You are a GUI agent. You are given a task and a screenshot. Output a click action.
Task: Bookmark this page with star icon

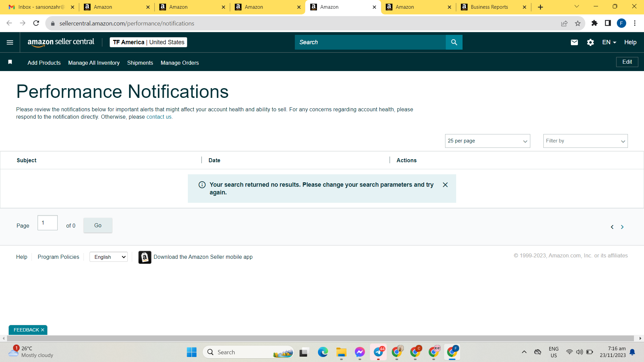coord(578,23)
